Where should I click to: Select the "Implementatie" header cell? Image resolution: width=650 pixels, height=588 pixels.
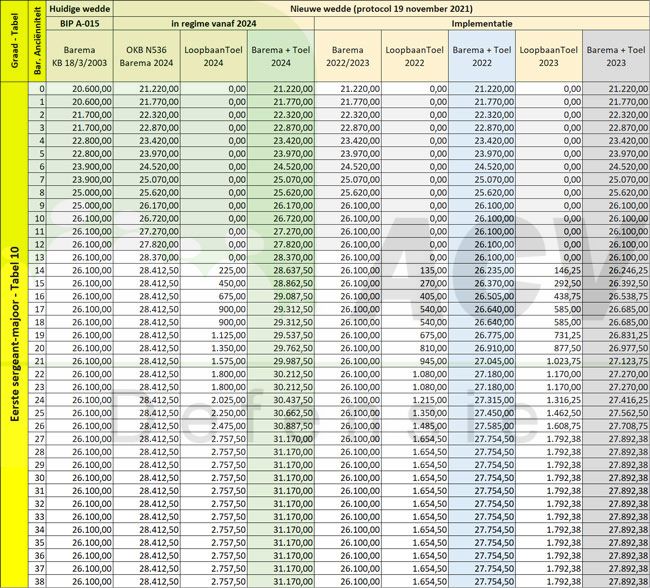click(x=482, y=23)
